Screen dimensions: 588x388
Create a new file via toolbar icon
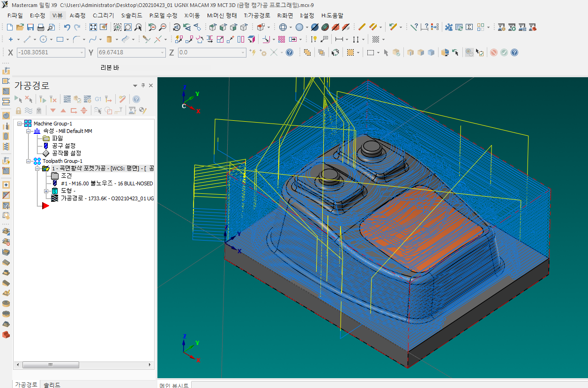10,27
